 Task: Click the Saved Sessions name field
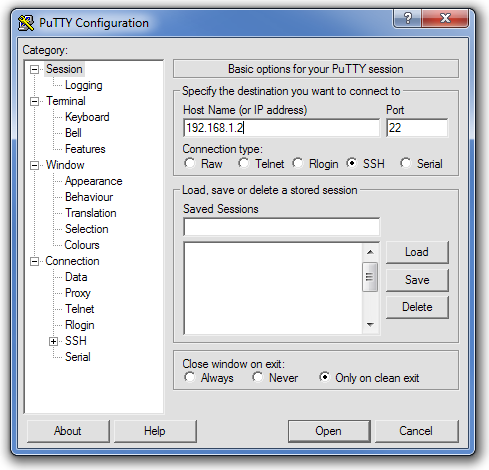pyautogui.click(x=281, y=227)
